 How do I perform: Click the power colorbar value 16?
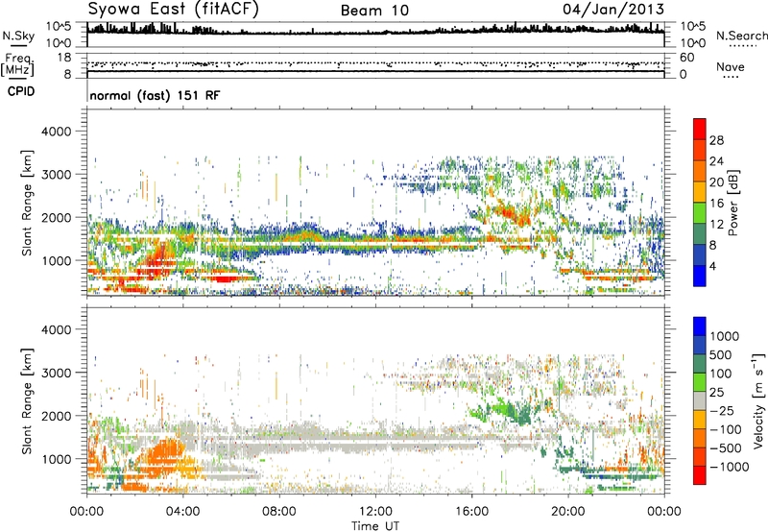tap(716, 204)
